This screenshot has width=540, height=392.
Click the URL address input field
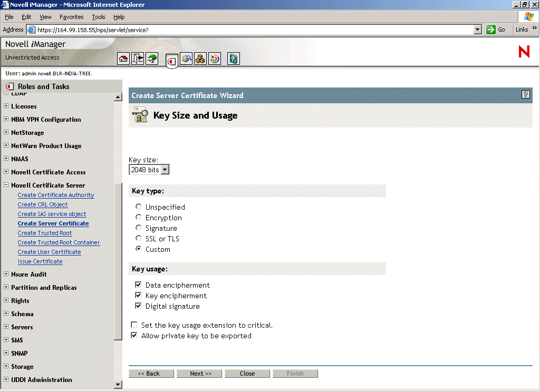point(255,30)
